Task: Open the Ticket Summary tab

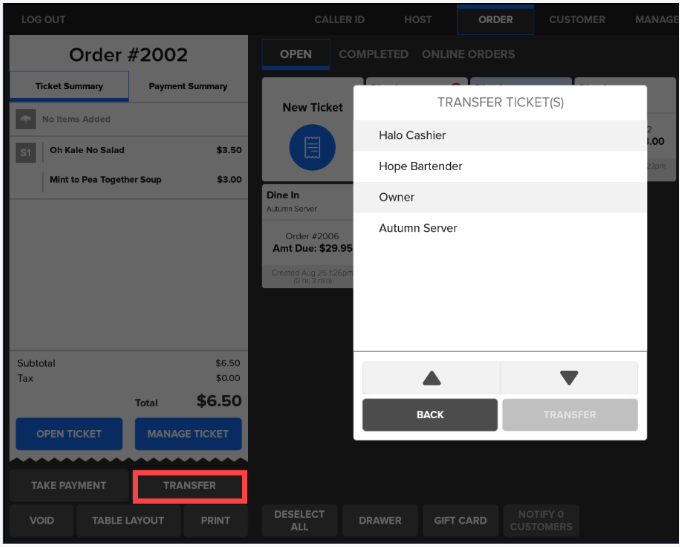Action: (x=69, y=87)
